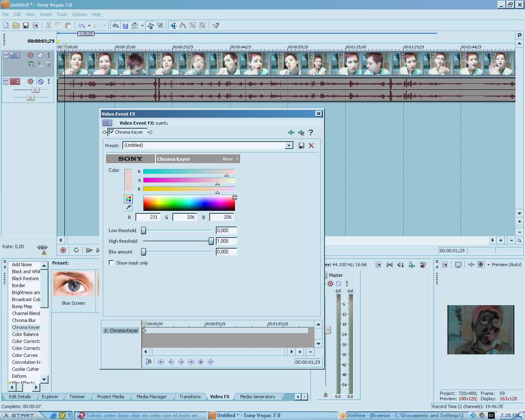Undo the last action
525x420 pixels.
[82, 25]
